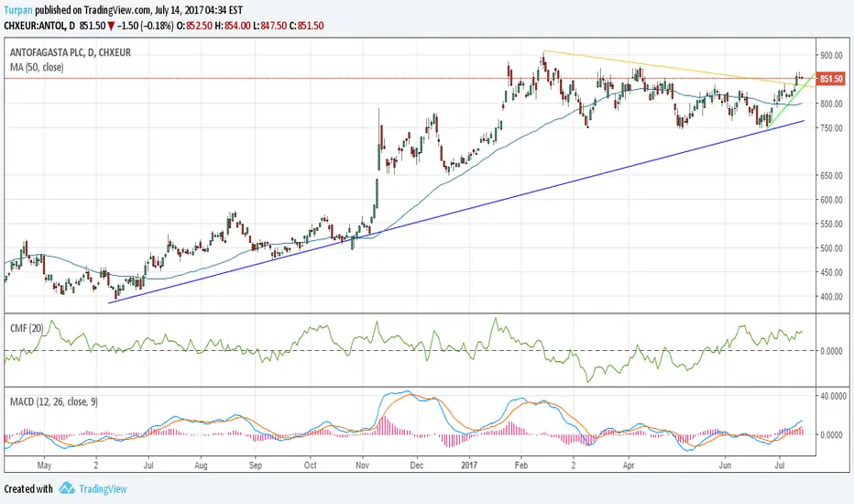Click the 600.00 price axis label
This screenshot has height=504, width=854.
[831, 200]
